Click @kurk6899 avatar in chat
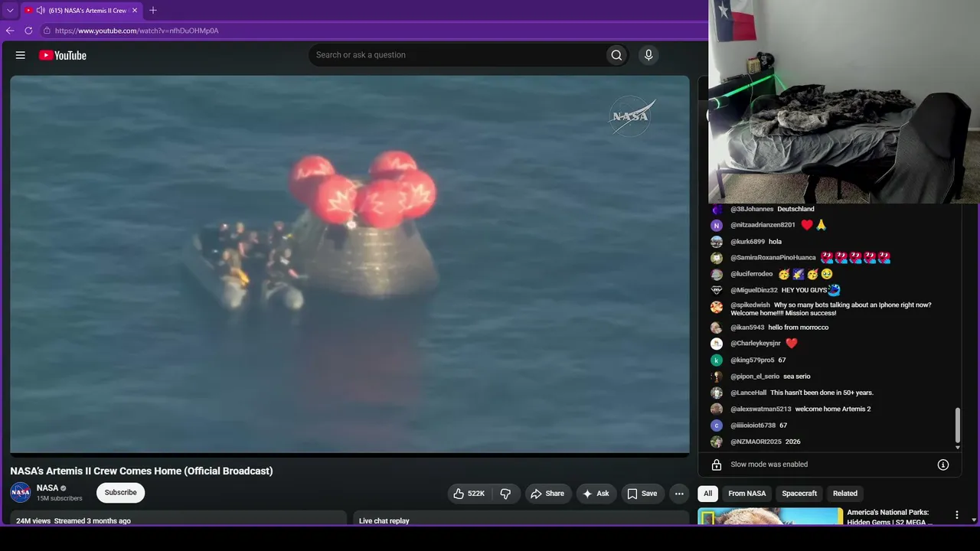The image size is (980, 551). point(717,242)
